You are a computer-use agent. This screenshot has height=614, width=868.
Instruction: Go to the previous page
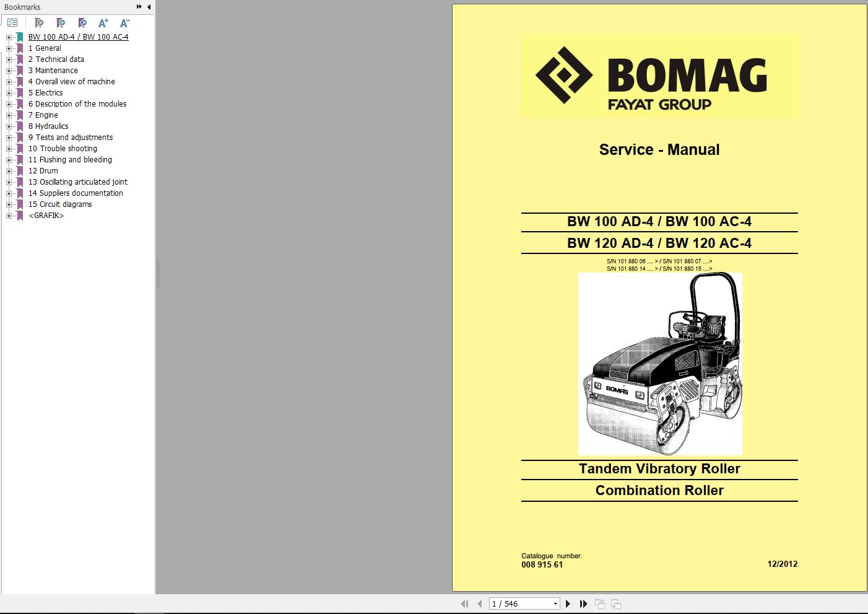pyautogui.click(x=479, y=603)
